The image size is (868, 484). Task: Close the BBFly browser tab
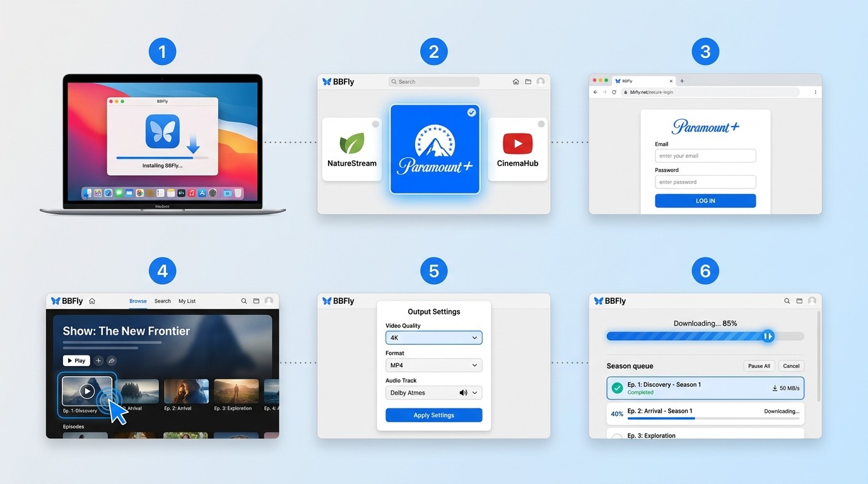click(x=671, y=81)
